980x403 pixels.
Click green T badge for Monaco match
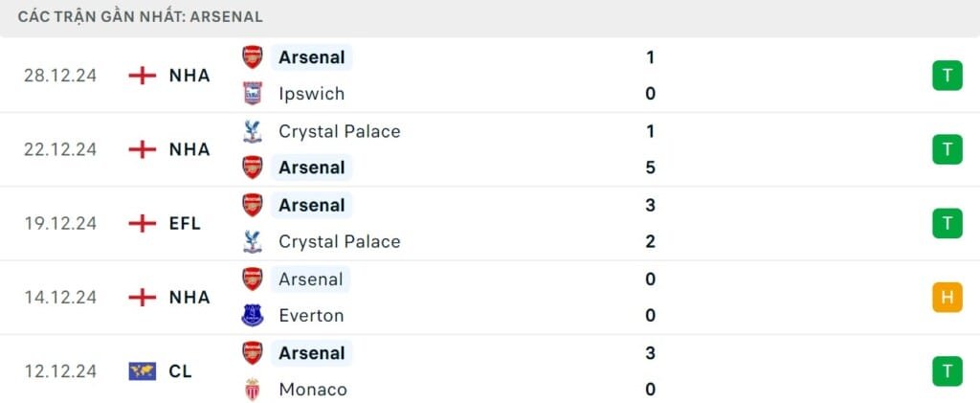(x=947, y=371)
